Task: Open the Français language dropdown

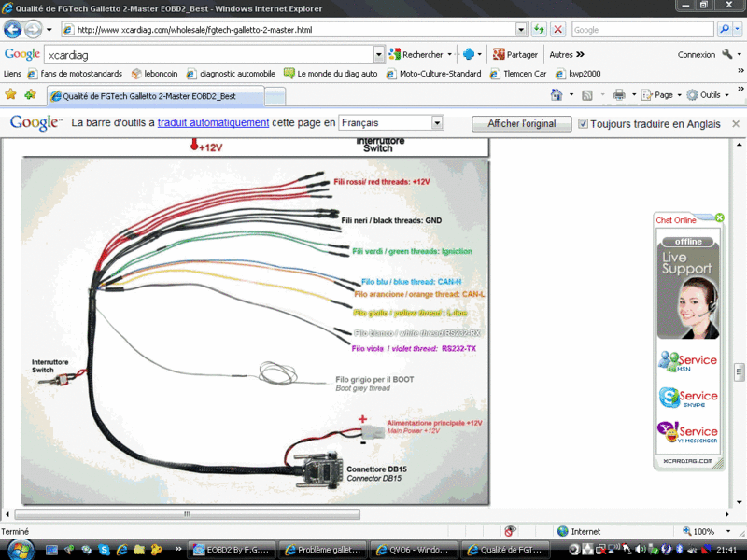Action: [x=391, y=123]
